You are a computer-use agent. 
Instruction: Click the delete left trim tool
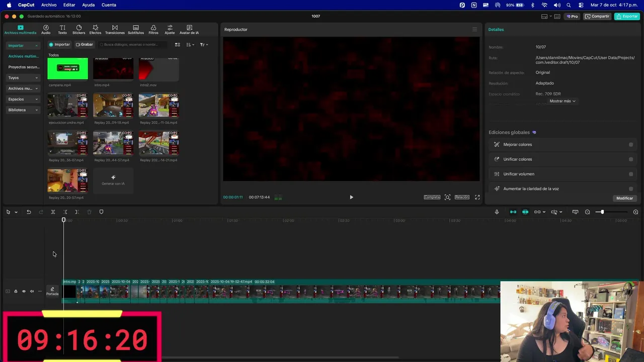click(x=65, y=212)
